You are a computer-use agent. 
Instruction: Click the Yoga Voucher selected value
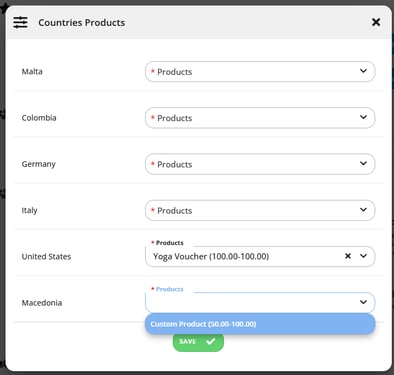[211, 256]
